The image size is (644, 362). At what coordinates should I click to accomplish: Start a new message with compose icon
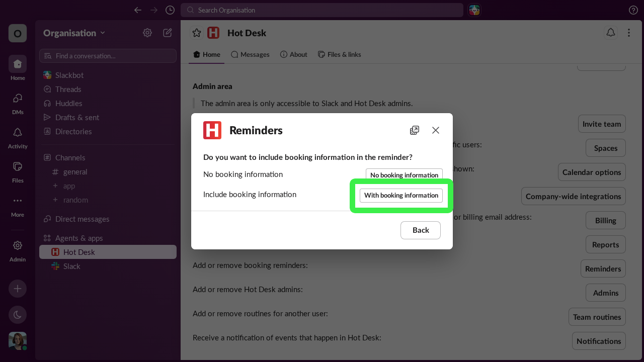pos(168,33)
